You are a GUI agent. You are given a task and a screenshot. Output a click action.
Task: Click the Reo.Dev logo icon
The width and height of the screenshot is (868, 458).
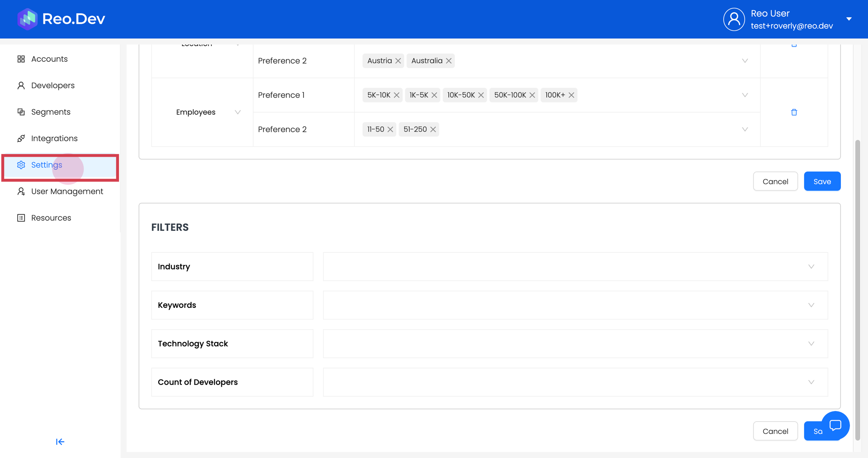click(x=28, y=19)
